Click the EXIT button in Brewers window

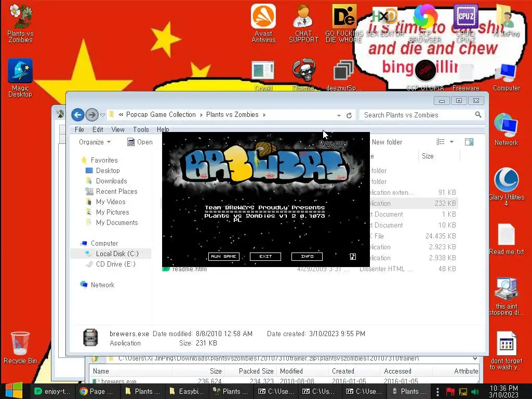click(x=265, y=257)
